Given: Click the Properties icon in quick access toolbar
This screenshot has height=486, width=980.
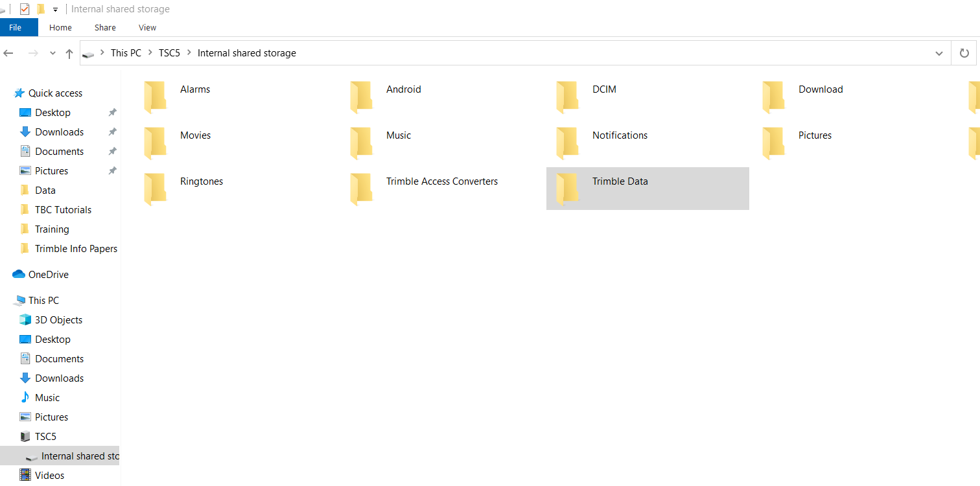Looking at the screenshot, I should 25,9.
